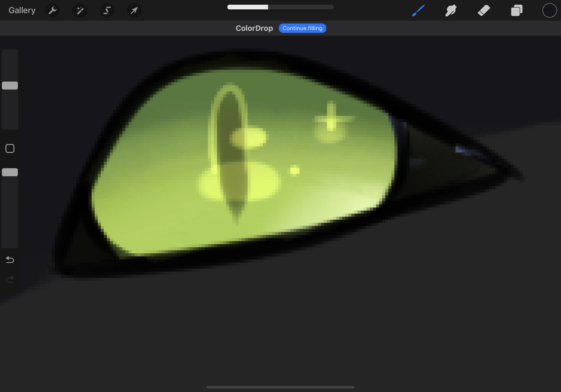Tap the ColorDrop label
The image size is (561, 392).
point(254,28)
